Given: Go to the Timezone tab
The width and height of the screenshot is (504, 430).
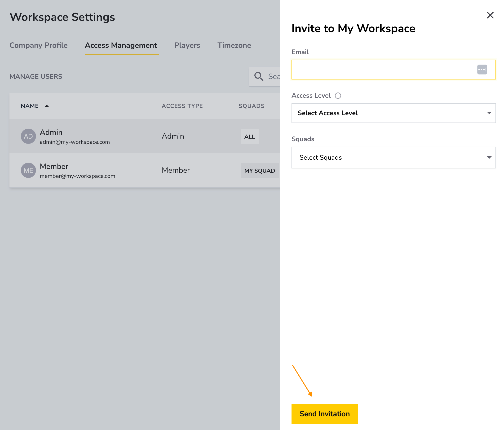Looking at the screenshot, I should coord(234,45).
